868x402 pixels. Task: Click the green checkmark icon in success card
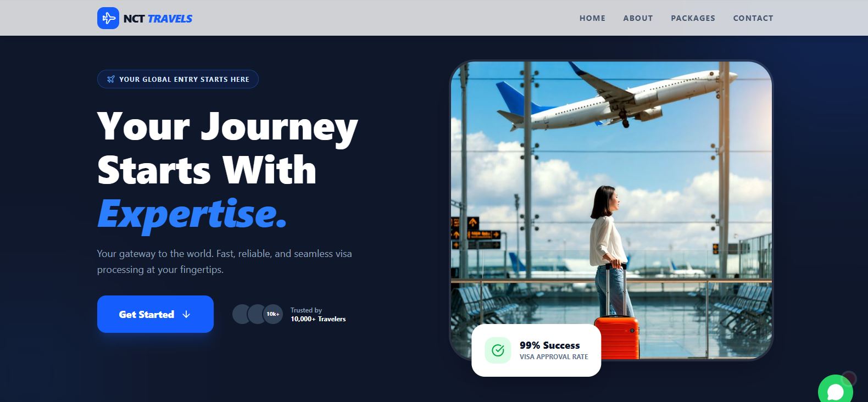pos(498,350)
